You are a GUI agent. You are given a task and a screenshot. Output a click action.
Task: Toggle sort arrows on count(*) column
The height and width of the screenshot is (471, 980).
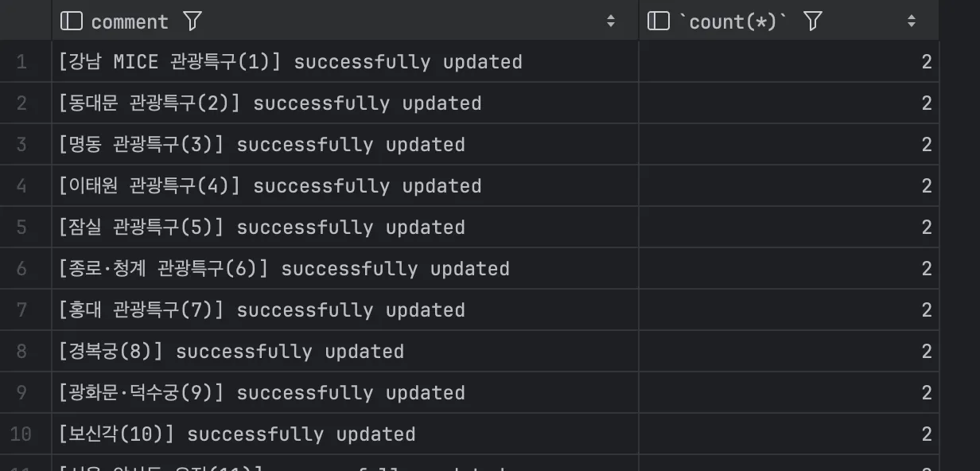[x=912, y=21]
